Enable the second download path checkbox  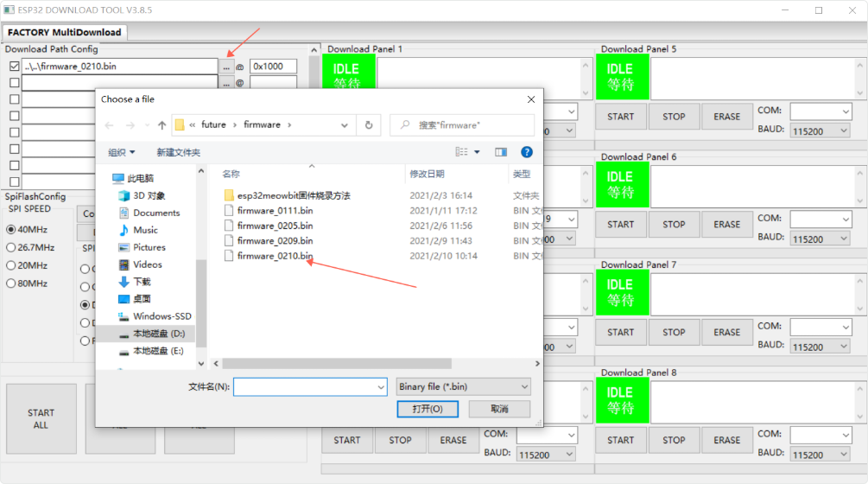tap(15, 82)
